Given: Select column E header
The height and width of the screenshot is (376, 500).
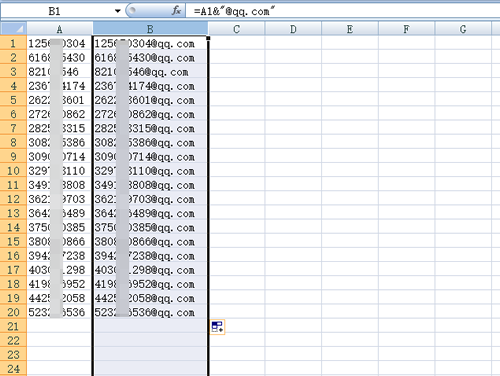Looking at the screenshot, I should [x=350, y=29].
